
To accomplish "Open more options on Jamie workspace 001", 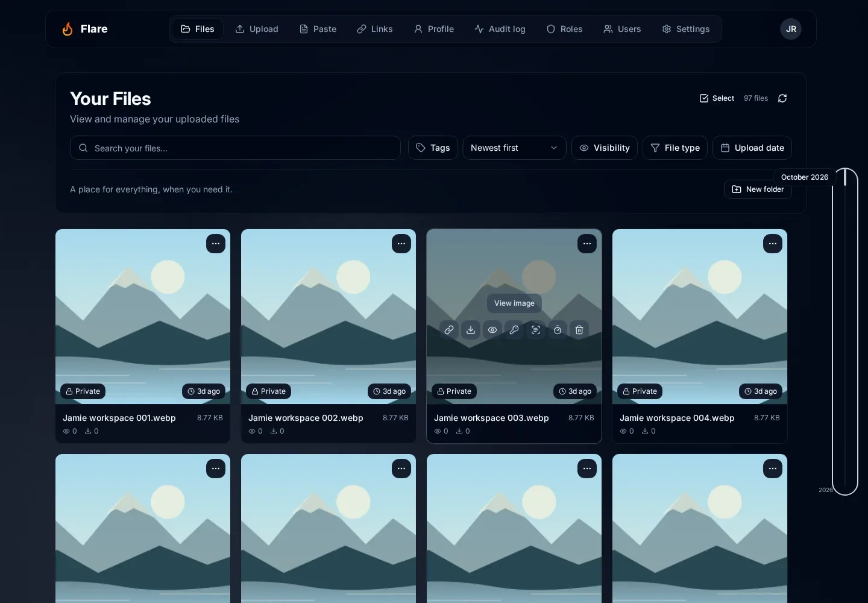I will pos(216,244).
